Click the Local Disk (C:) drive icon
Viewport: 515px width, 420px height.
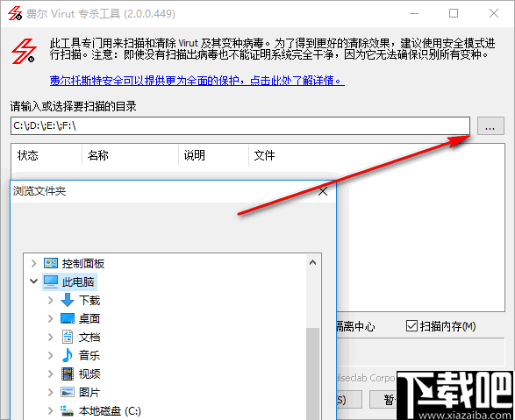[x=67, y=410]
